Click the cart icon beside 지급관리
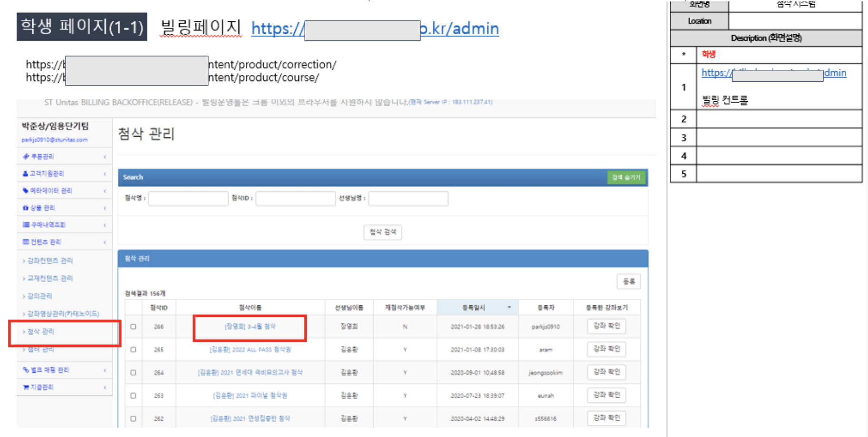Image resolution: width=868 pixels, height=437 pixels. pos(26,387)
